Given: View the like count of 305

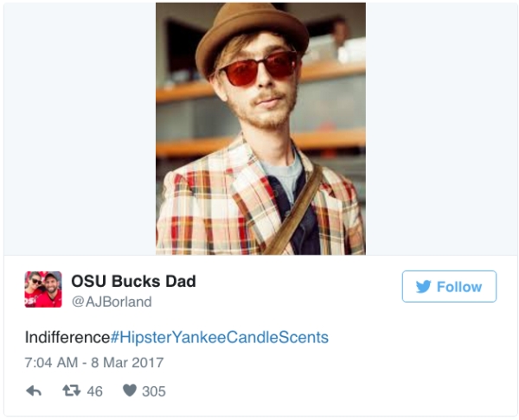Looking at the screenshot, I should 153,391.
